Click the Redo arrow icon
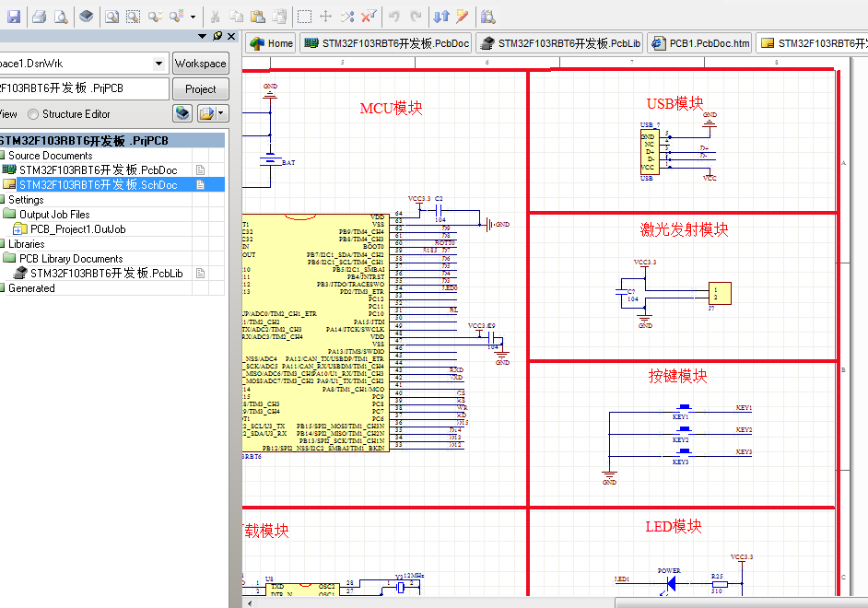The width and height of the screenshot is (868, 608). 416,17
